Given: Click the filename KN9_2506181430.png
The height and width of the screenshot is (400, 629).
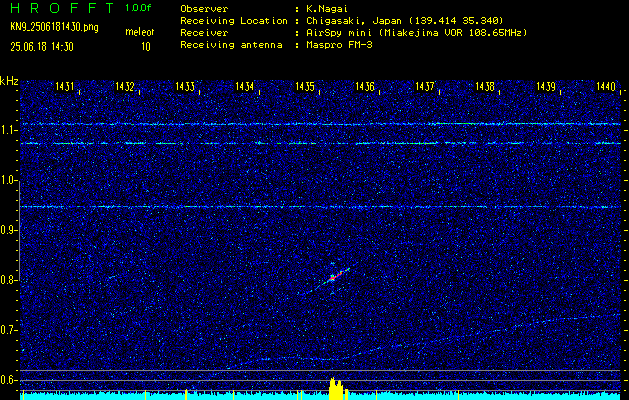Looking at the screenshot, I should [55, 27].
